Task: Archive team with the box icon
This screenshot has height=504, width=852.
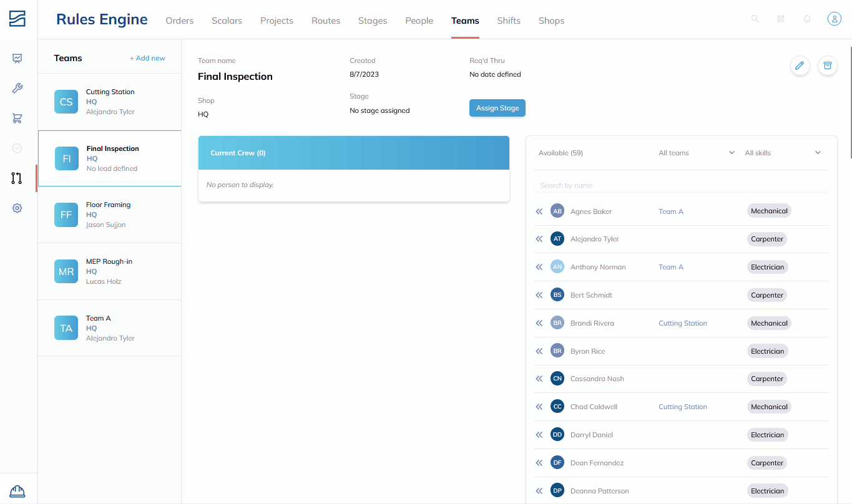Action: click(828, 65)
